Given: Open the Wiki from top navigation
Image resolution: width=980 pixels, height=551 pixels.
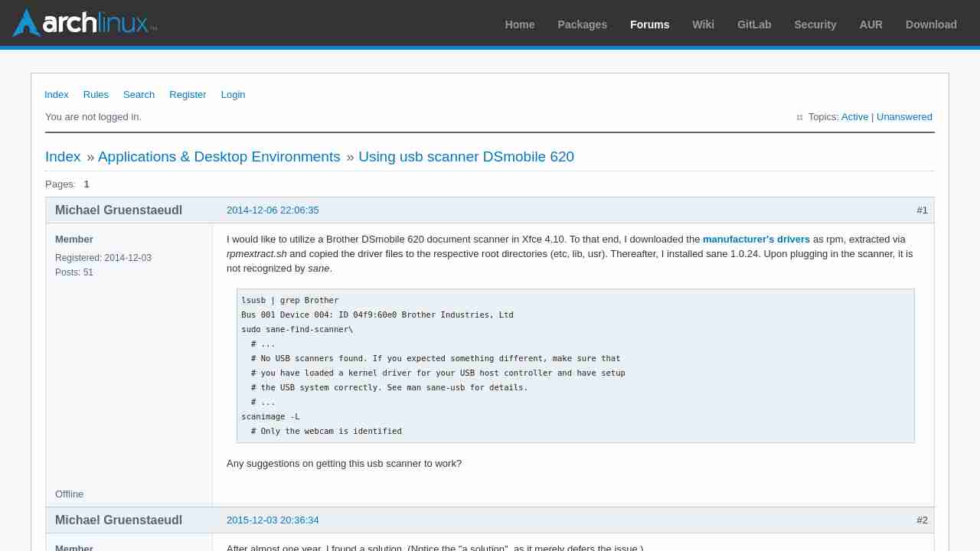Looking at the screenshot, I should click(x=703, y=24).
